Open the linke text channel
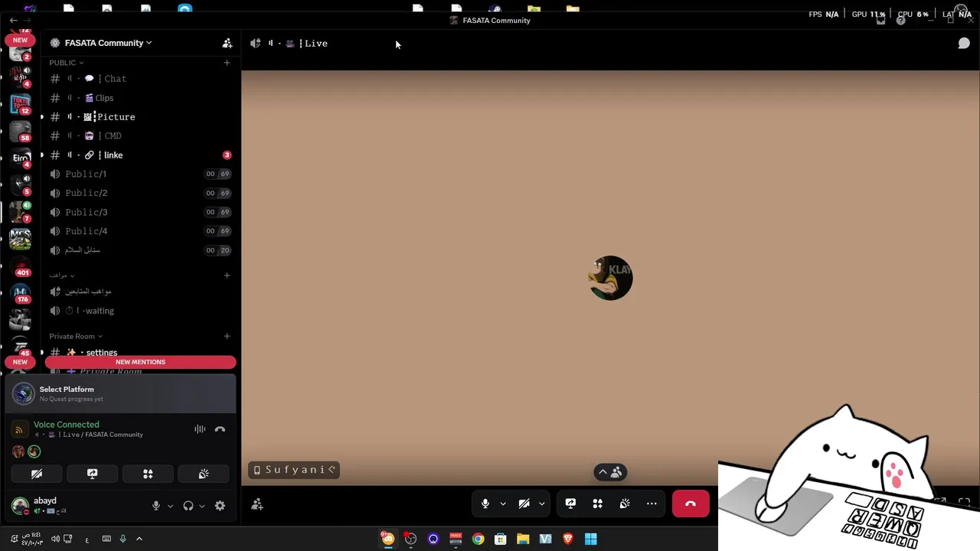 pyautogui.click(x=140, y=155)
